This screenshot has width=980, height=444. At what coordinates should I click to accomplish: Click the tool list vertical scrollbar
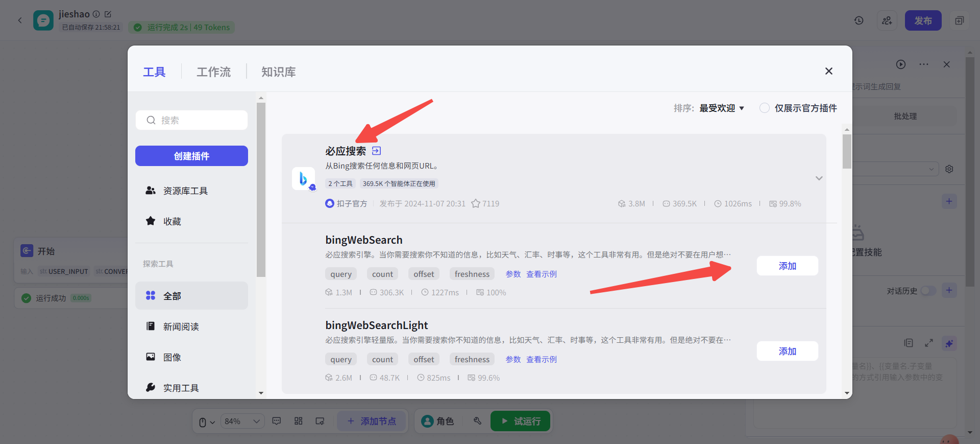coord(847,151)
